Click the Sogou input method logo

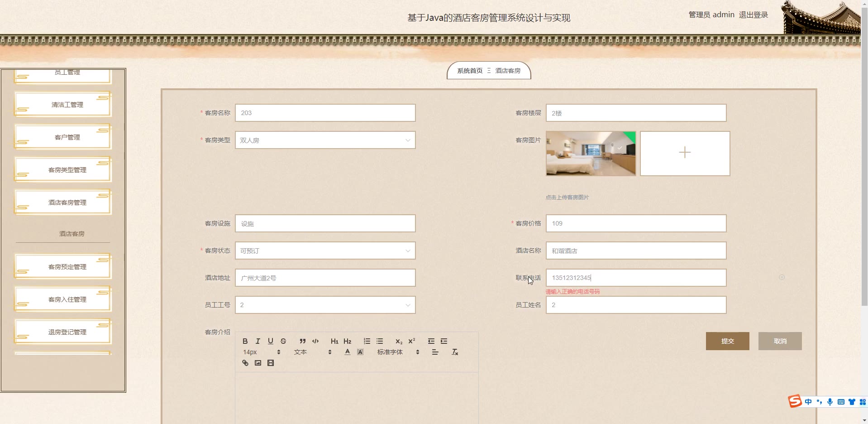[795, 401]
